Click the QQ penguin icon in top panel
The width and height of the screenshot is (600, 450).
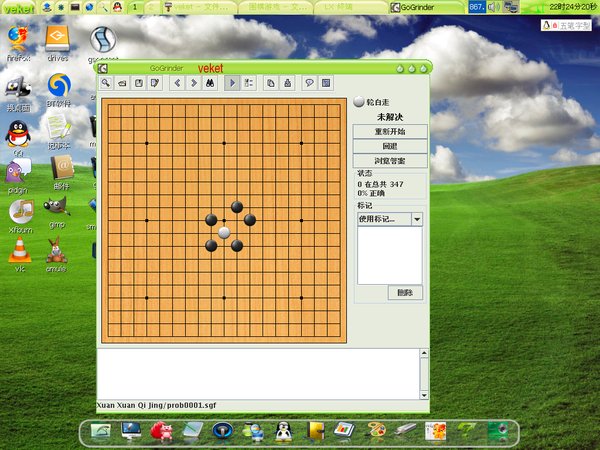pyautogui.click(x=117, y=7)
